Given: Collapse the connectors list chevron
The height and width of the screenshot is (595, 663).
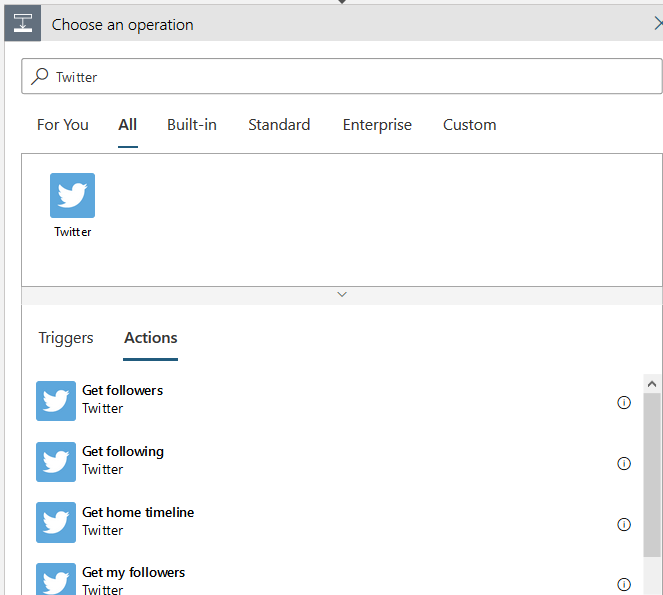Looking at the screenshot, I should pyautogui.click(x=342, y=295).
